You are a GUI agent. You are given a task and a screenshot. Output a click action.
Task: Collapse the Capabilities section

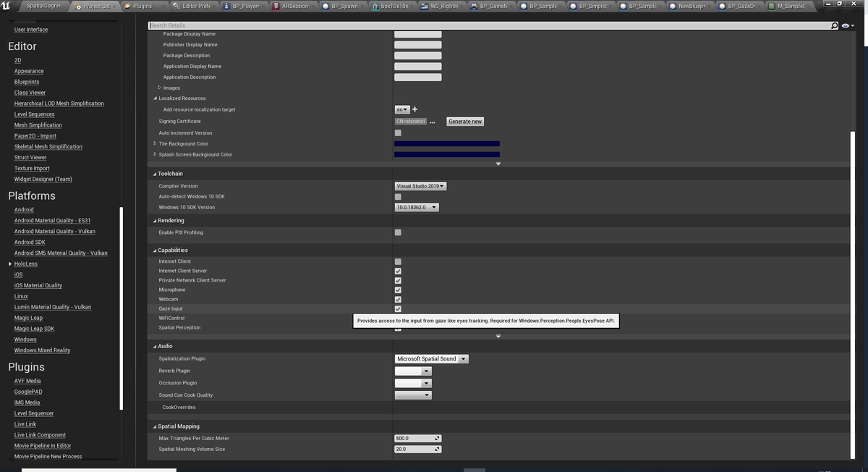click(x=155, y=250)
